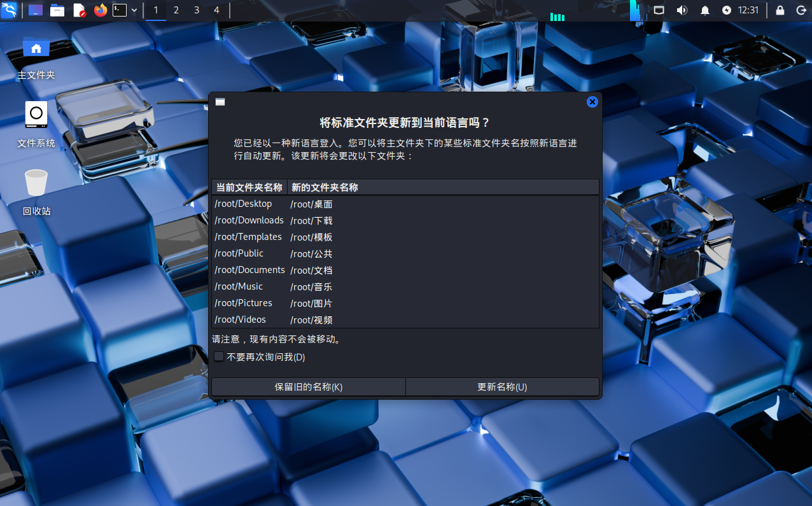
Task: Switch to virtual desktop 4
Action: click(216, 10)
